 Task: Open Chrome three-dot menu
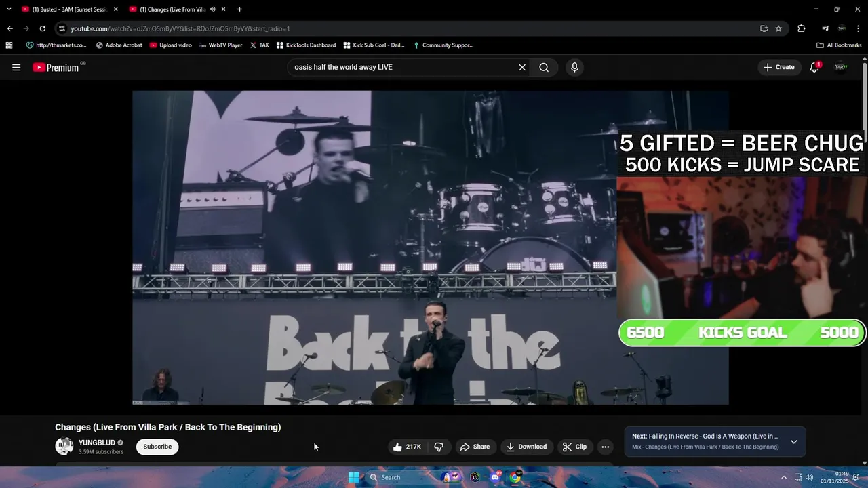click(858, 28)
